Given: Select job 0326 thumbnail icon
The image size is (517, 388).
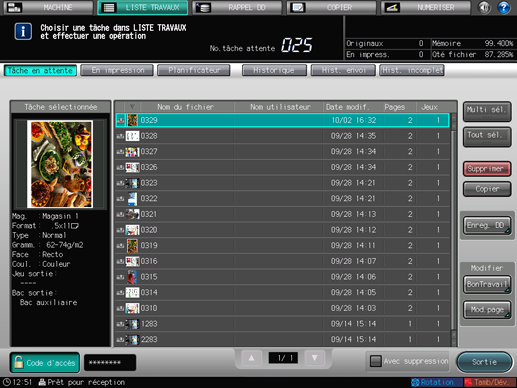Looking at the screenshot, I should [x=132, y=167].
